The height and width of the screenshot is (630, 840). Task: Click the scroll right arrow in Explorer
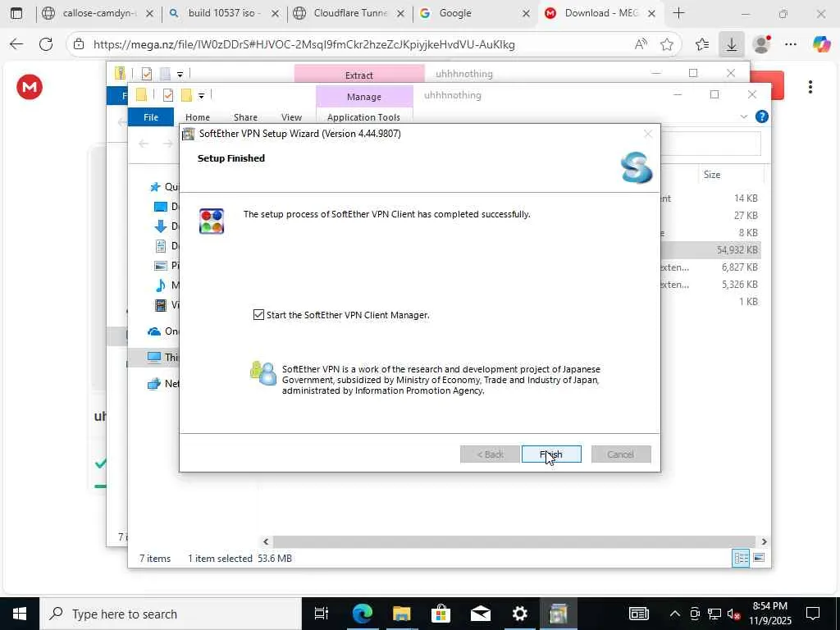point(764,541)
